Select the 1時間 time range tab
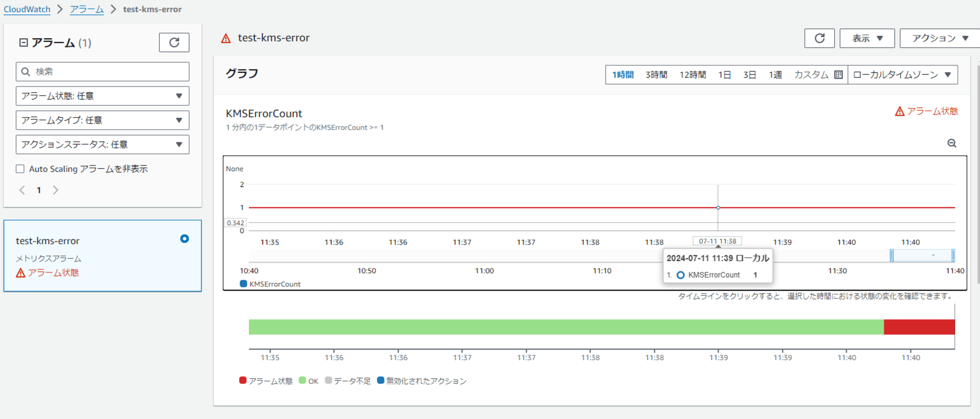980x419 pixels. point(623,74)
